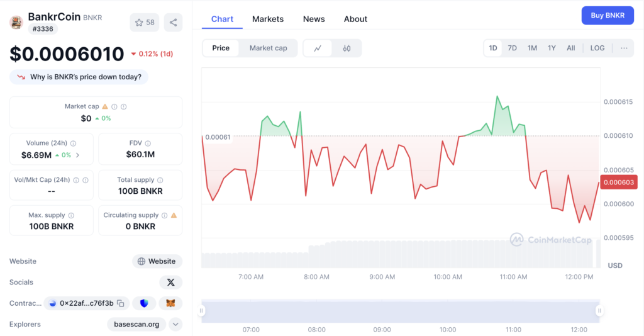Switch to the line chart view icon
The height and width of the screenshot is (336, 644).
coord(318,48)
